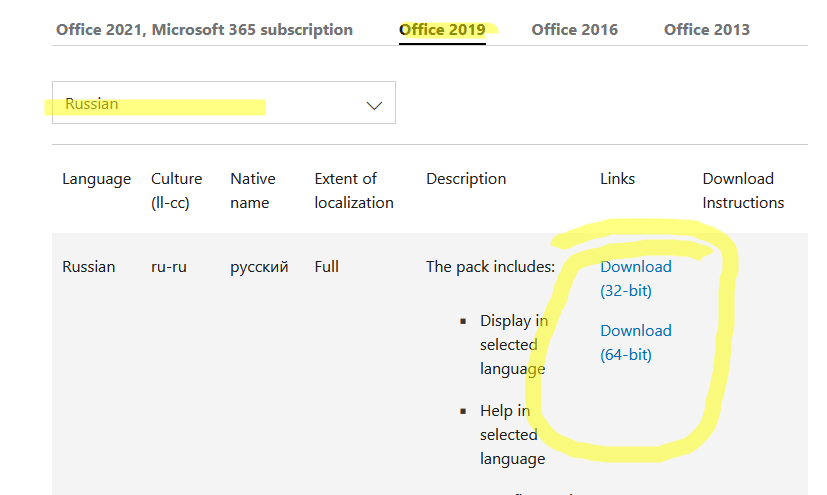Select the ru-ru culture code cell
Image resolution: width=827 pixels, height=495 pixels.
[x=169, y=267]
